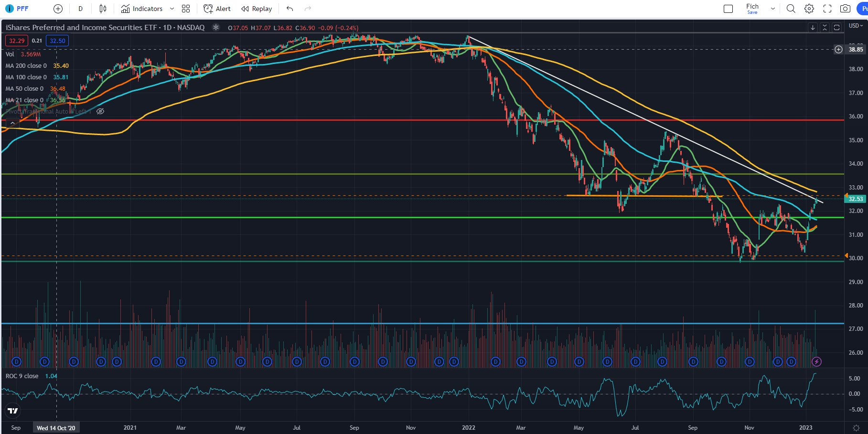
Task: Select the blue horizontal line near 27.00
Action: pos(422,323)
